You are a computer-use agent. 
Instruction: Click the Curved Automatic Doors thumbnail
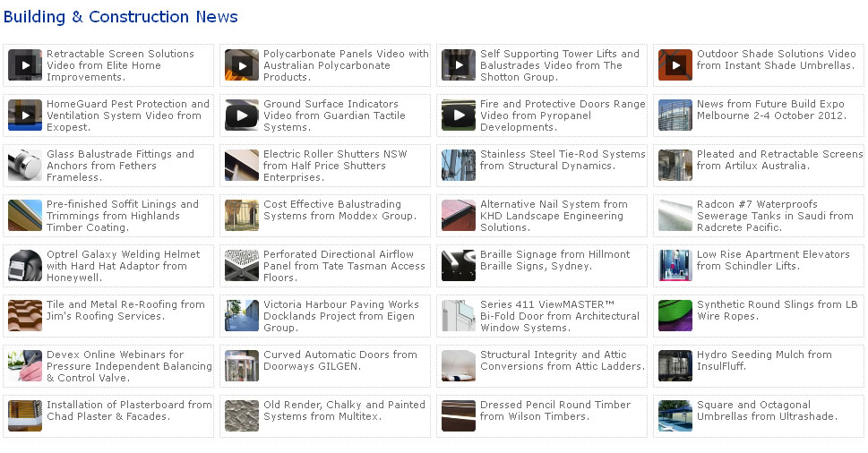242,366
